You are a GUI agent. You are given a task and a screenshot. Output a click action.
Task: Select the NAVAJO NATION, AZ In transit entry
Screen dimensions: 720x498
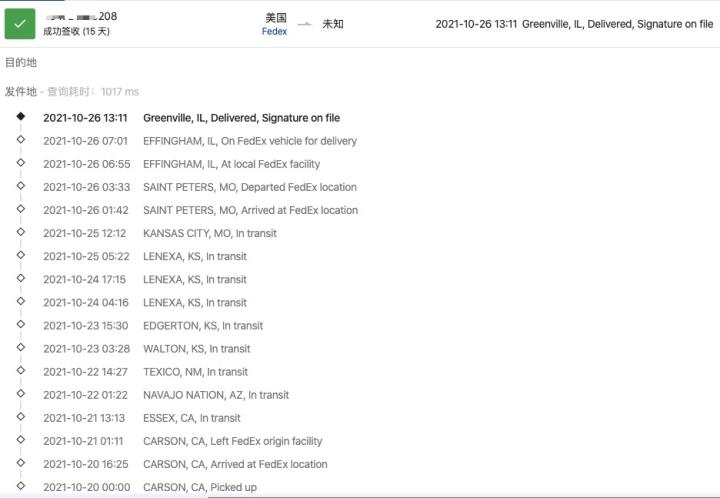[x=166, y=395]
